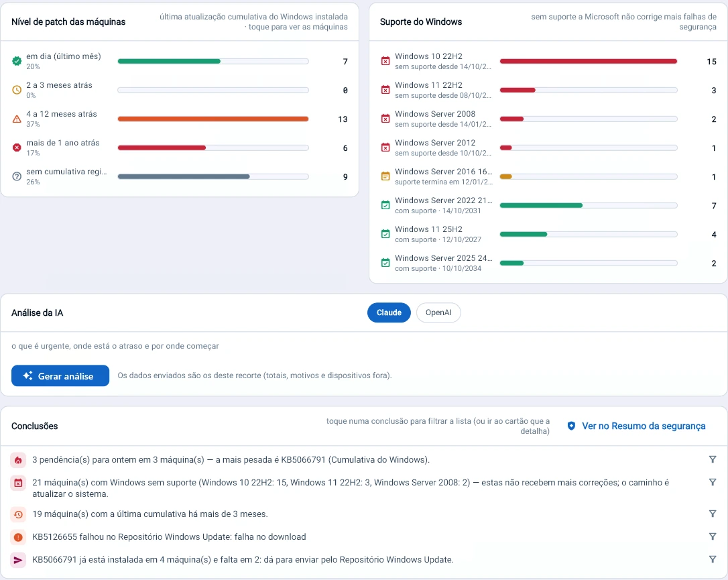Click the red calendar icon for Windows 11 22H2
Image resolution: width=728 pixels, height=580 pixels.
coord(385,90)
